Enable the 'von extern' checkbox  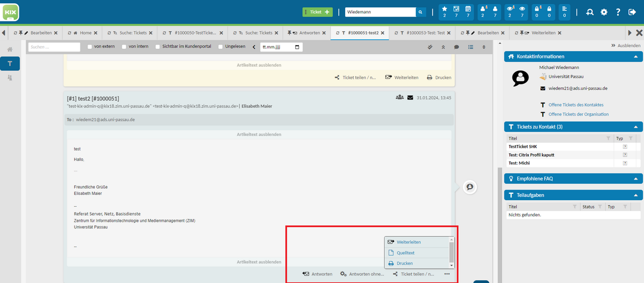coord(90,47)
